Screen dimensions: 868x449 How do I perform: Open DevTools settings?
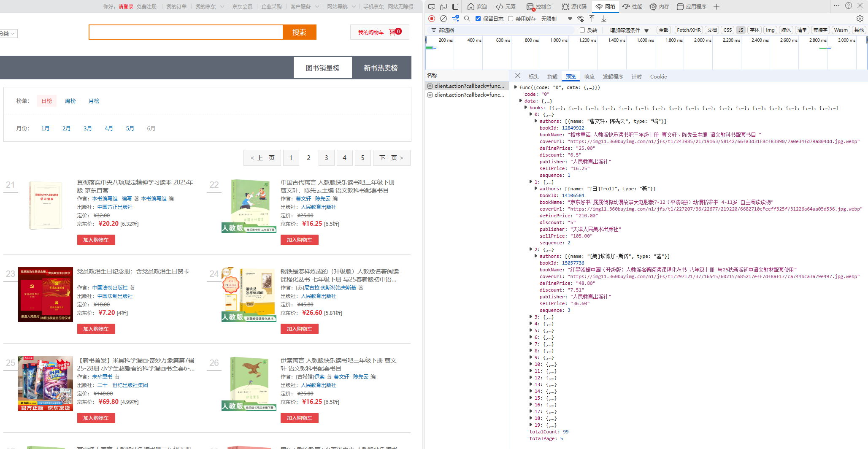860,19
